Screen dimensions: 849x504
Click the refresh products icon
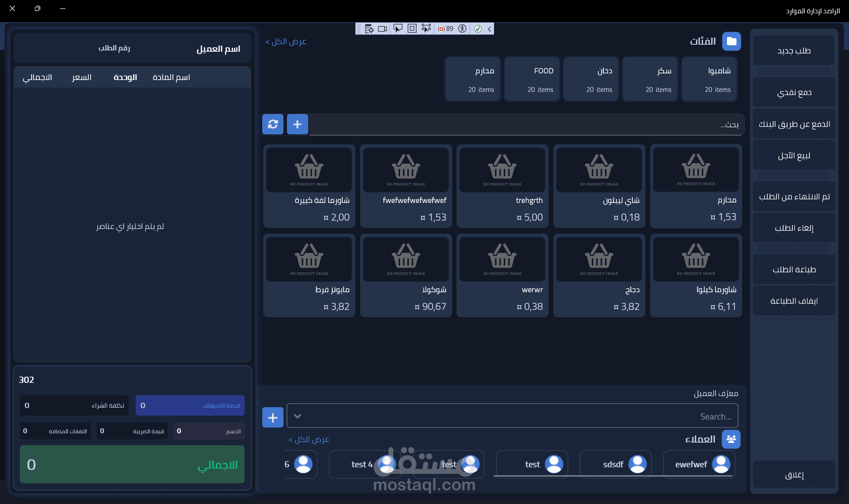pyautogui.click(x=273, y=124)
